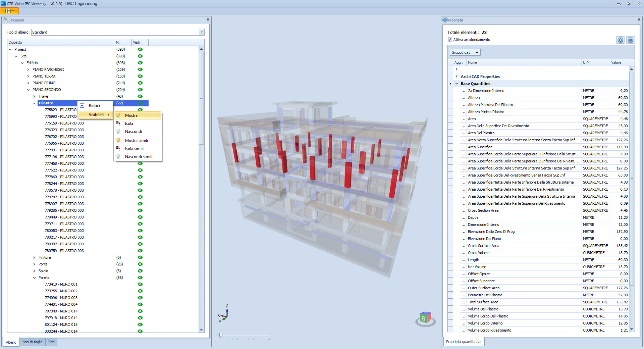Click the Riduci minus icon

coord(82,106)
